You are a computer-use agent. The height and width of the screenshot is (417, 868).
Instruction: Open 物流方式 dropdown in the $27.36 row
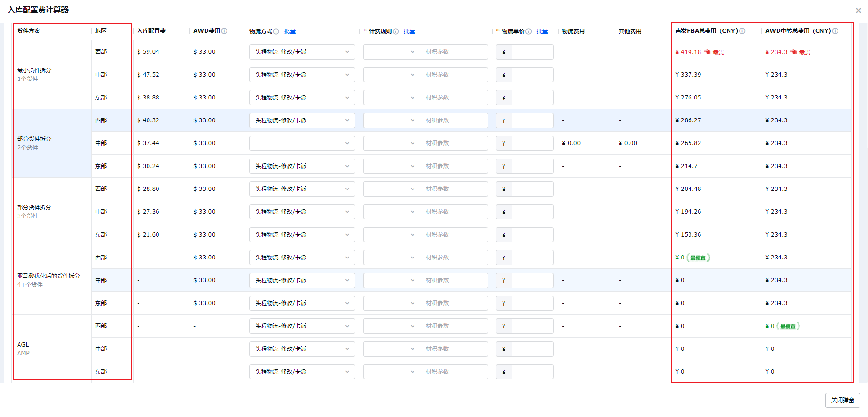coord(302,212)
